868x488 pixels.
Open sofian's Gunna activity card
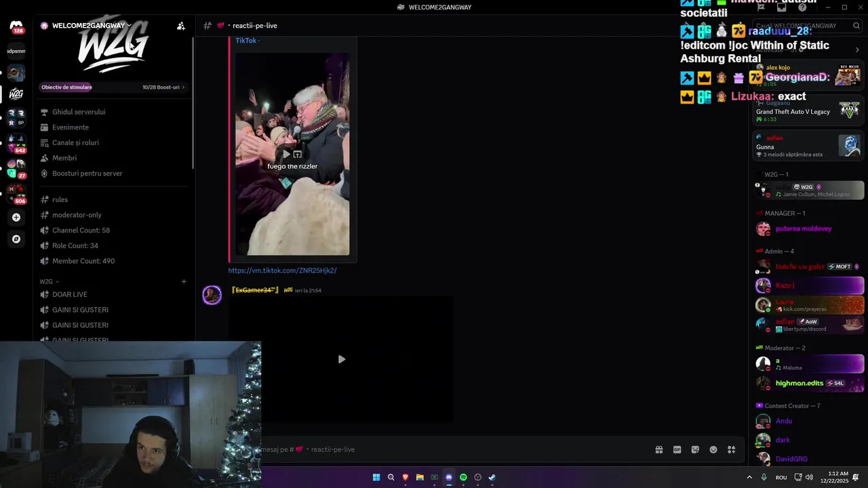(x=807, y=146)
